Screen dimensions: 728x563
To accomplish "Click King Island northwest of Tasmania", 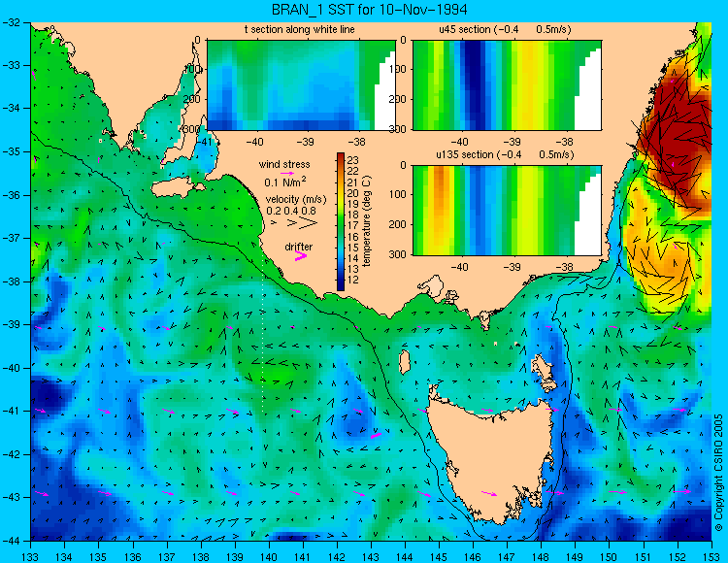I will [405, 362].
